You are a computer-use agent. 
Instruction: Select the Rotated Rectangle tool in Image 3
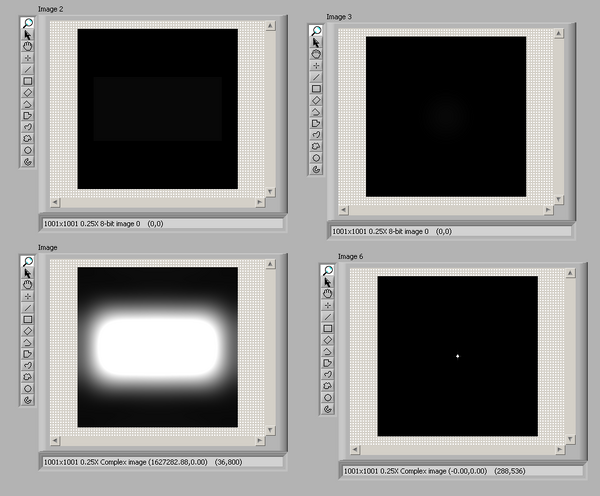(x=317, y=100)
